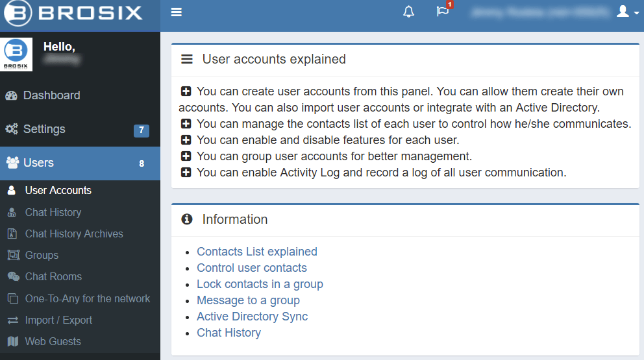Click the Import / Export arrows icon
The width and height of the screenshot is (644, 360).
pos(13,320)
